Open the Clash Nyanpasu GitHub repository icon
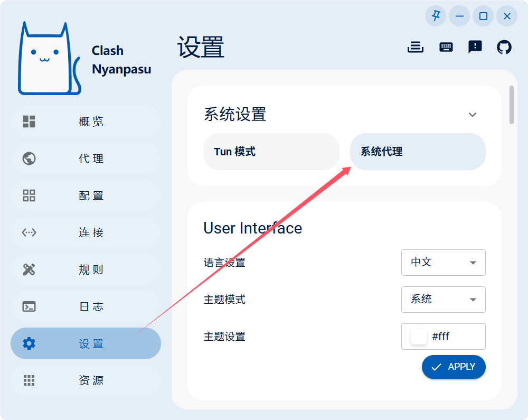 [x=504, y=47]
